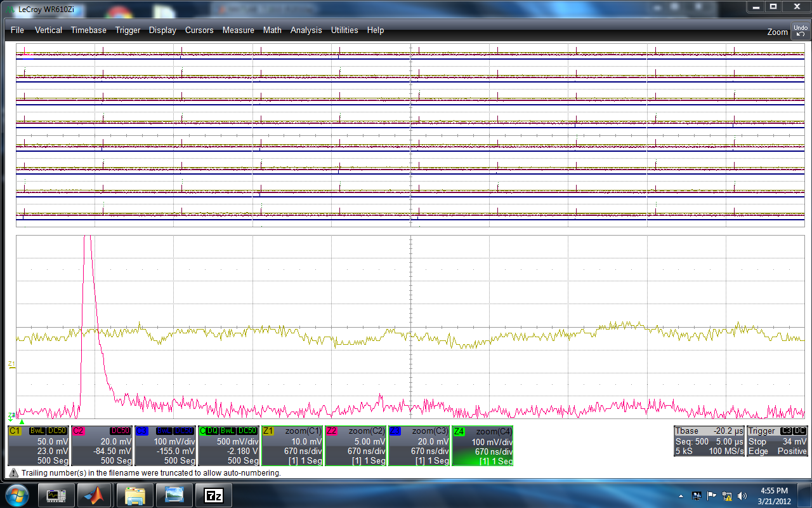Open the C3 channel descriptor box

pyautogui.click(x=165, y=446)
